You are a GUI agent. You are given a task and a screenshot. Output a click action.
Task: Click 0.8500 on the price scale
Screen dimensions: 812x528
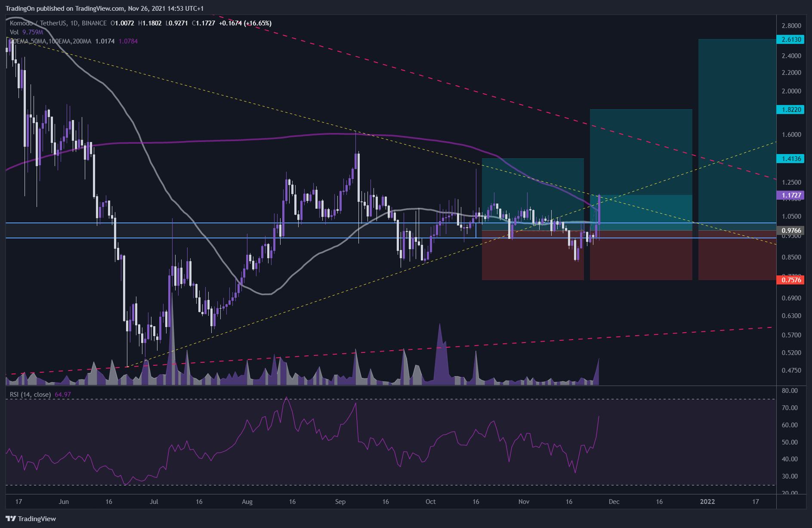[791, 257]
